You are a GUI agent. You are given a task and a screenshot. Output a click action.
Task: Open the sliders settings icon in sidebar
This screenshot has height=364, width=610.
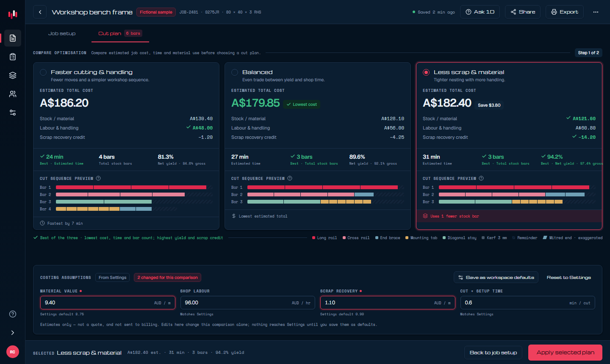tap(13, 113)
